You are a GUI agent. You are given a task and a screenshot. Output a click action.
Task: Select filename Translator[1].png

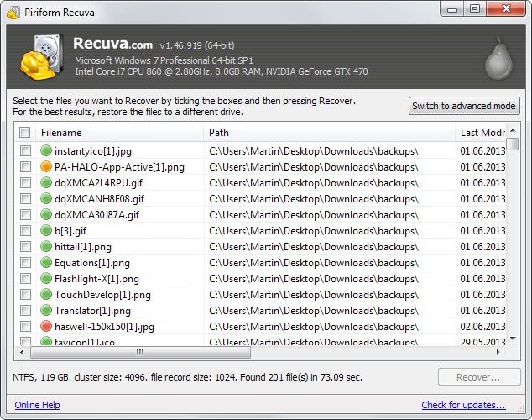point(92,310)
